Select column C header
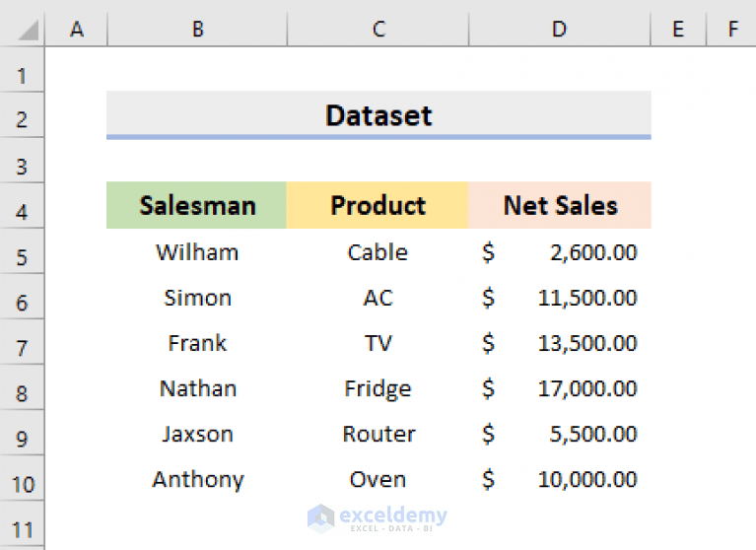756x550 pixels. [378, 29]
